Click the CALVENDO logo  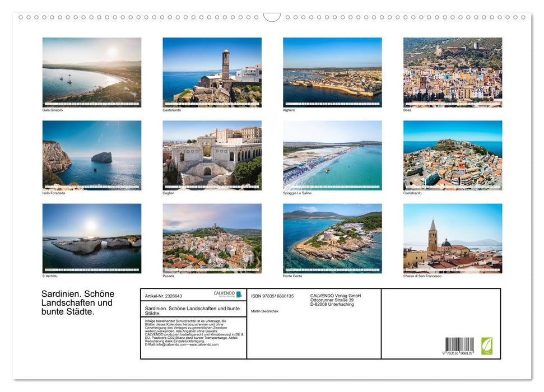[227, 294]
